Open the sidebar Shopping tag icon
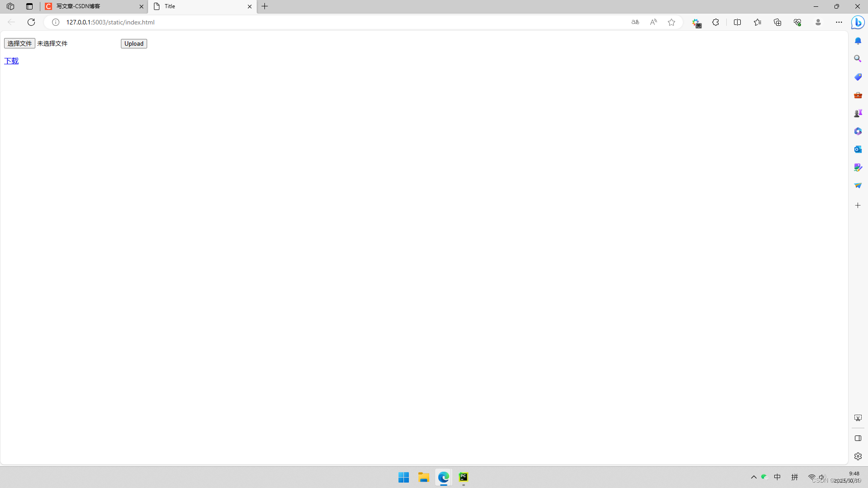Viewport: 868px width, 488px height. (858, 77)
